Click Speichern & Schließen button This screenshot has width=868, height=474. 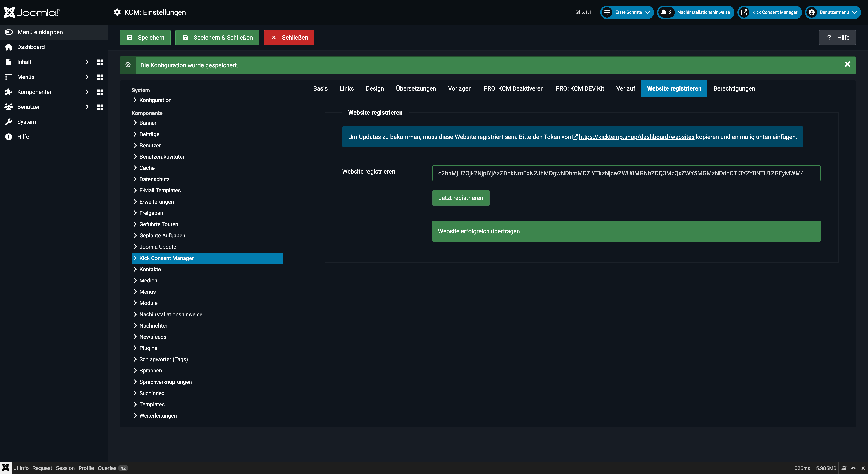pos(217,37)
